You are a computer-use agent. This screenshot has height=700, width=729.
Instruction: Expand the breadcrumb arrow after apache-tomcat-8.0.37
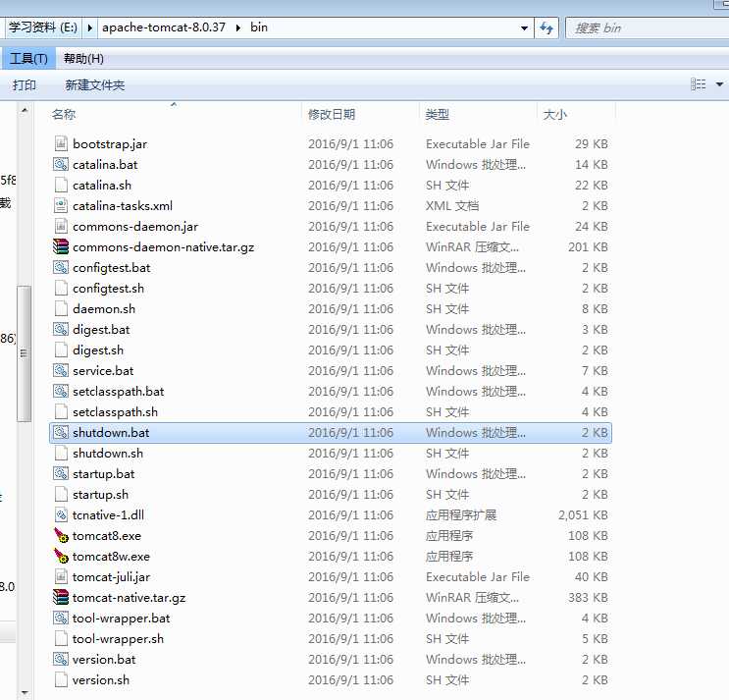pyautogui.click(x=238, y=27)
